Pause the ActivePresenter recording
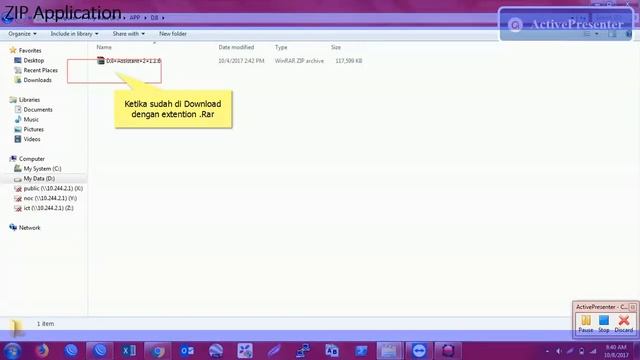Viewport: 640px width, 360px height. coord(586,324)
